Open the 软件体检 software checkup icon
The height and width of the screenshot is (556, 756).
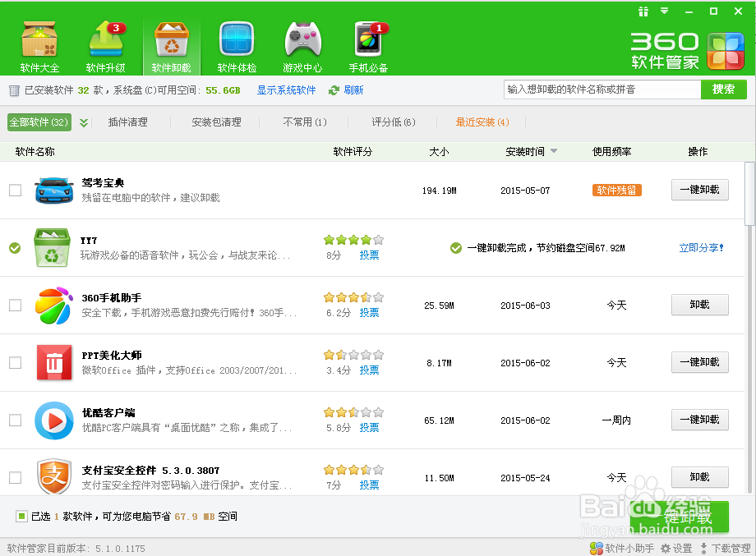[x=237, y=47]
